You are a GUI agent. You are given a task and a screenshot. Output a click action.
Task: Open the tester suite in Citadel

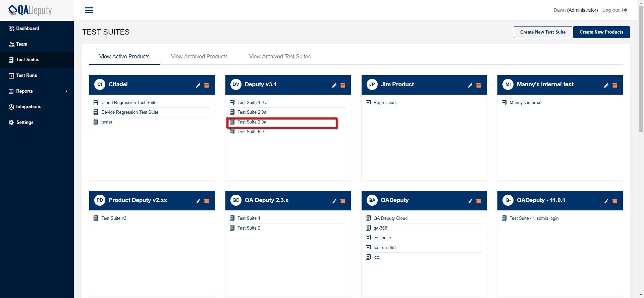point(107,122)
